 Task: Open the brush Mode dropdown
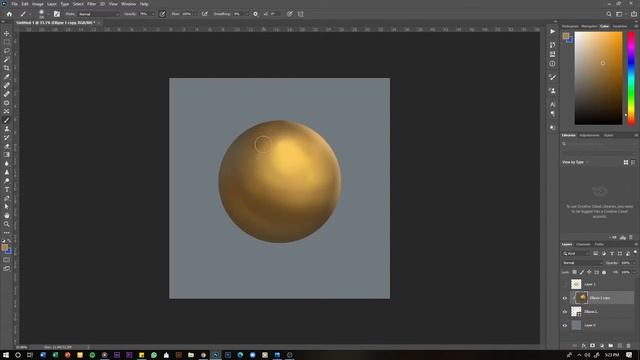pyautogui.click(x=98, y=14)
